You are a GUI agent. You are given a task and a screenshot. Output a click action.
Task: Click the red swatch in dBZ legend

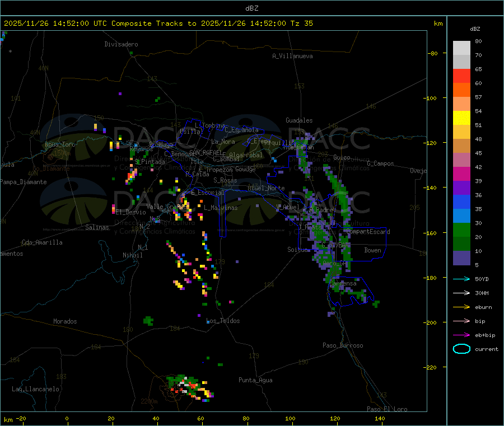point(461,76)
